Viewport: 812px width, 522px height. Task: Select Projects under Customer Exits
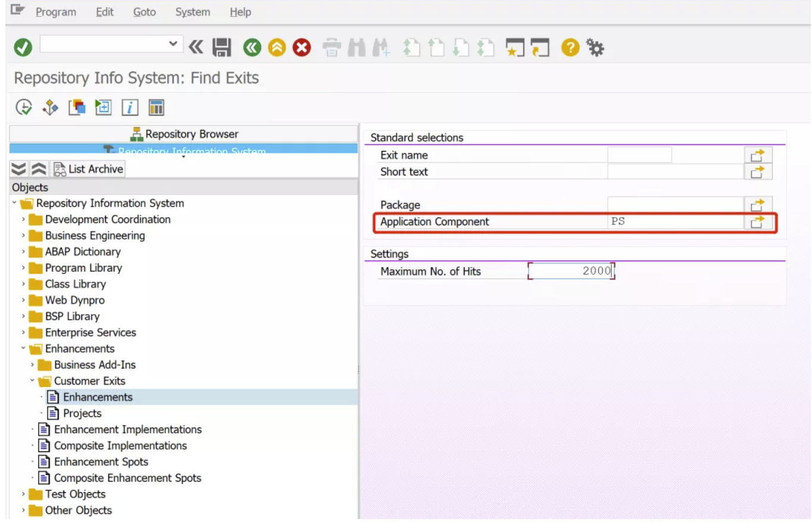[83, 413]
